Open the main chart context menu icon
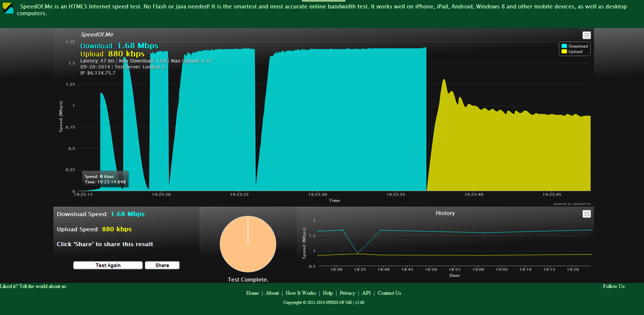Viewport: 644px width, 315px height. (587, 35)
